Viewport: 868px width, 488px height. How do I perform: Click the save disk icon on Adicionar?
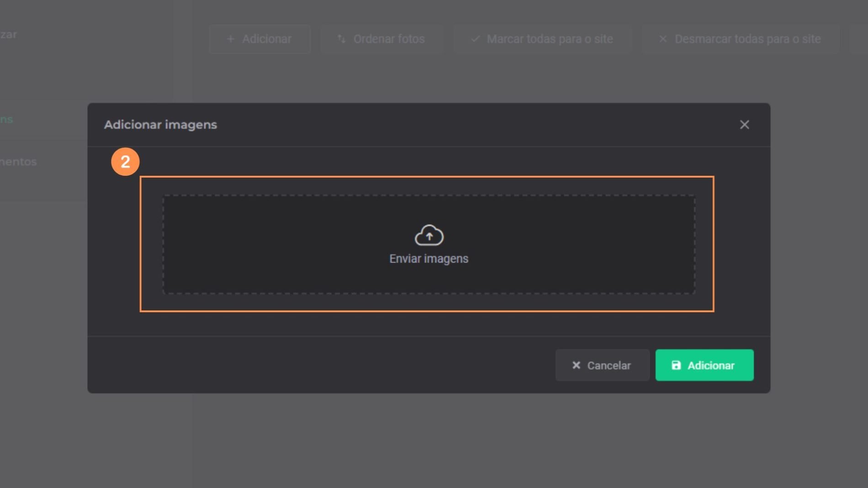click(676, 365)
